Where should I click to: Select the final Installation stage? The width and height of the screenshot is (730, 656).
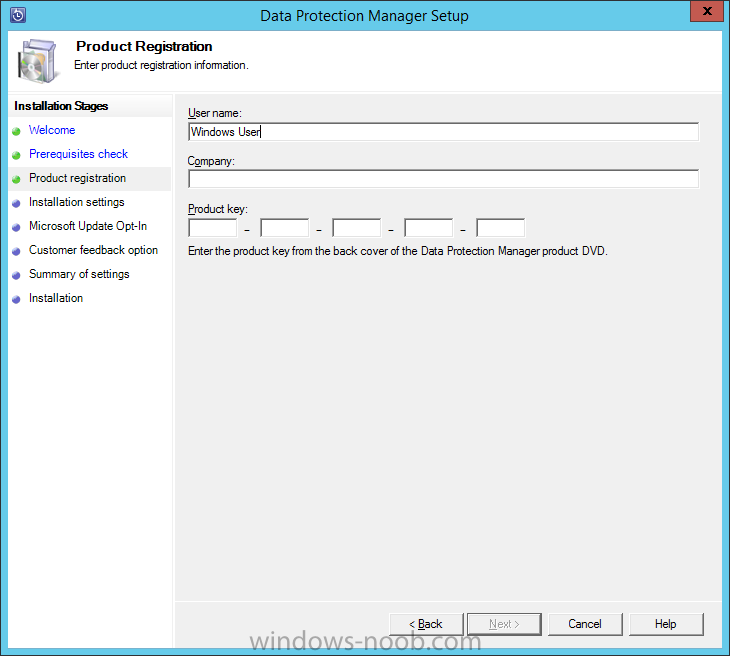56,298
